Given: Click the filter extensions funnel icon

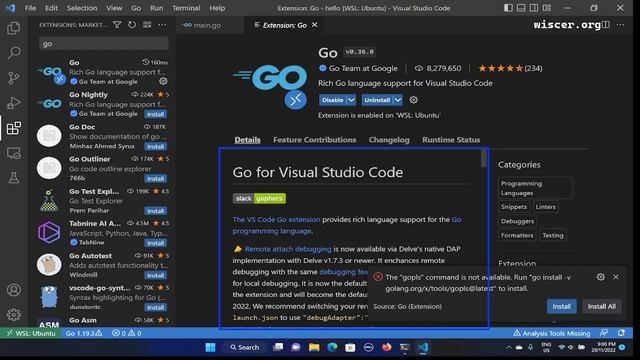Looking at the screenshot, I should click(117, 25).
